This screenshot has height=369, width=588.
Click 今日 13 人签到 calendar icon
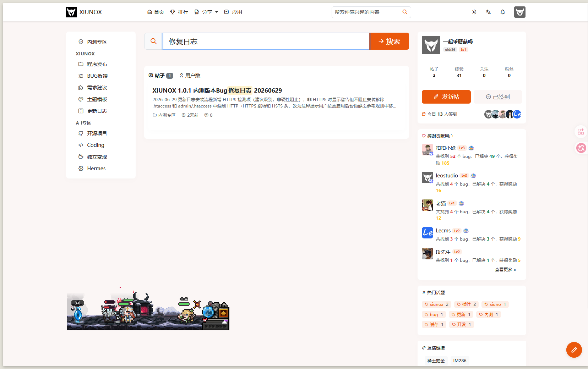click(424, 114)
